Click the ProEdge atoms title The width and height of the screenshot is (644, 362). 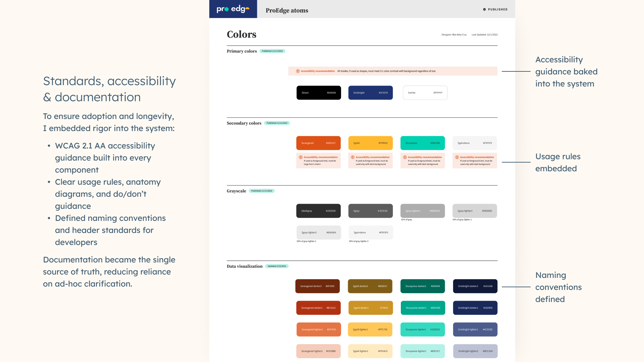[x=287, y=10]
